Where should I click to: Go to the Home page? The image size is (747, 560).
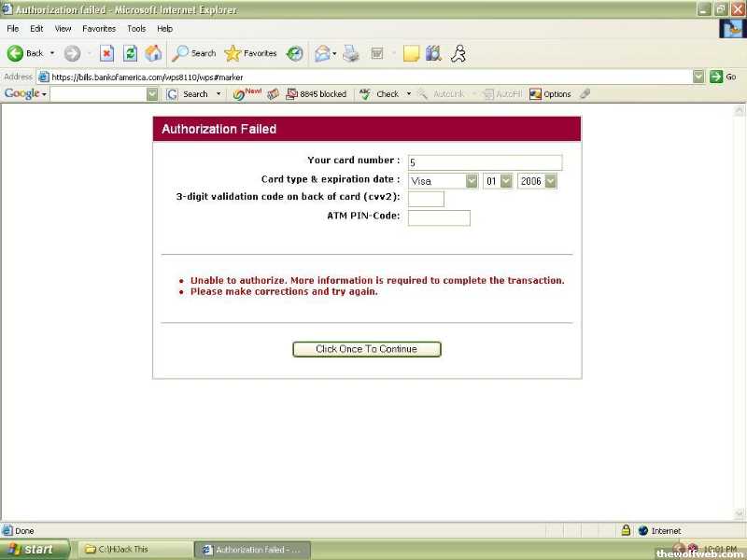pos(153,53)
